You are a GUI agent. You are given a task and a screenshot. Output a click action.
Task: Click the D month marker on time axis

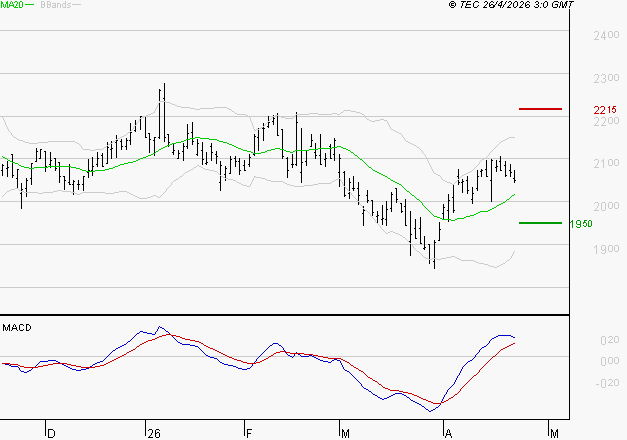[x=51, y=434]
